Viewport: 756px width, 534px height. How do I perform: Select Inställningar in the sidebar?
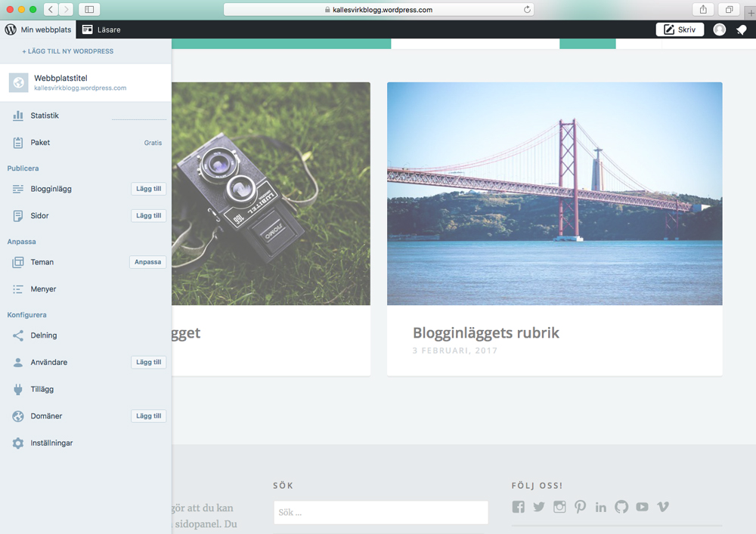[x=51, y=443]
